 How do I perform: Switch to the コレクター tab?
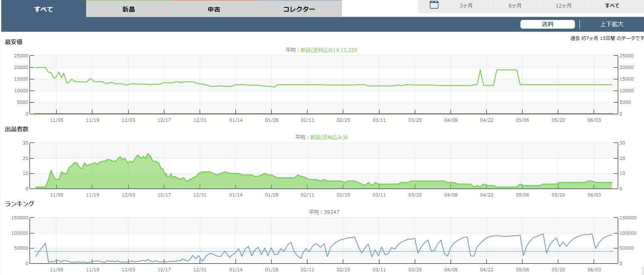click(299, 9)
